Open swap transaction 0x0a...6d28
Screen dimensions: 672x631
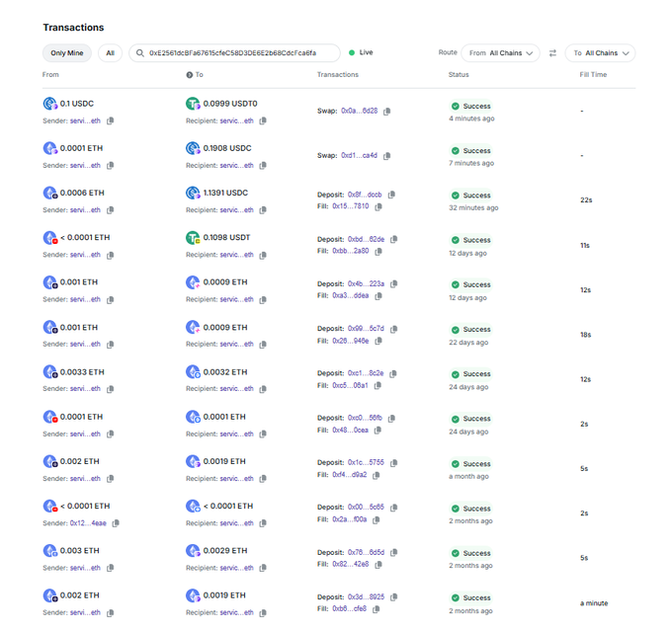point(359,111)
